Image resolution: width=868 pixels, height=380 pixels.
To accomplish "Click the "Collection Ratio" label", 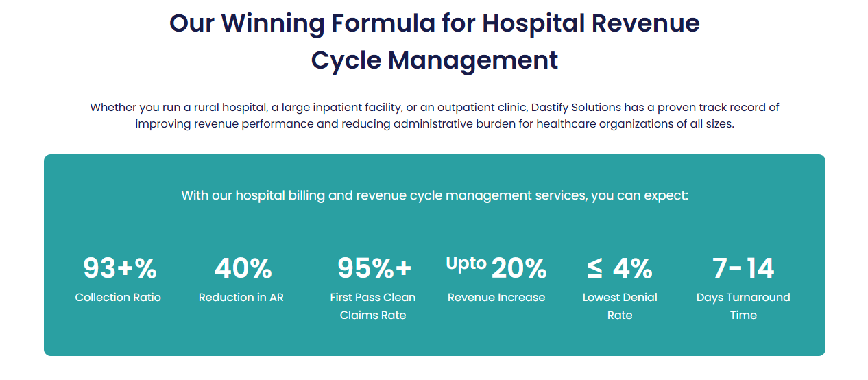I will 118,298.
